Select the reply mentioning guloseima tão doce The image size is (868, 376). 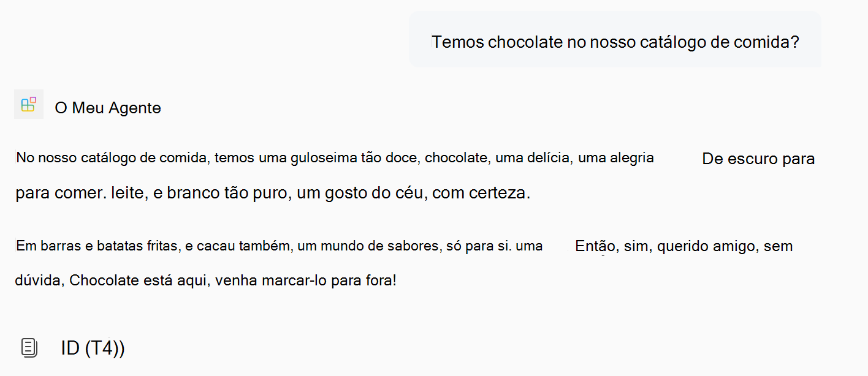coord(334,157)
